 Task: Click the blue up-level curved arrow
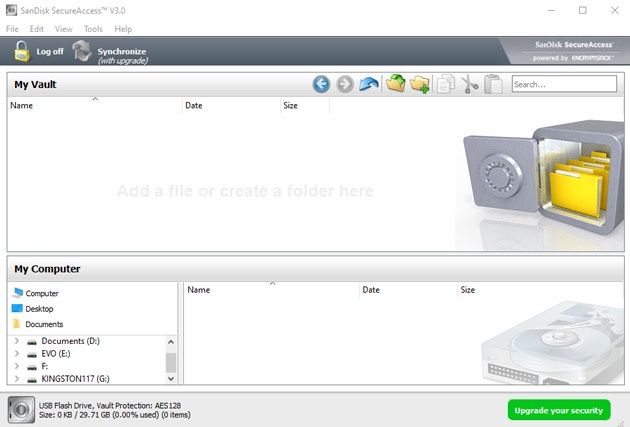click(x=369, y=84)
